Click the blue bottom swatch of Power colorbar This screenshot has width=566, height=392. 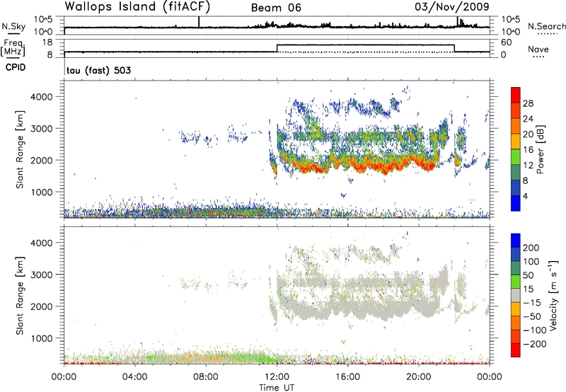(x=516, y=203)
